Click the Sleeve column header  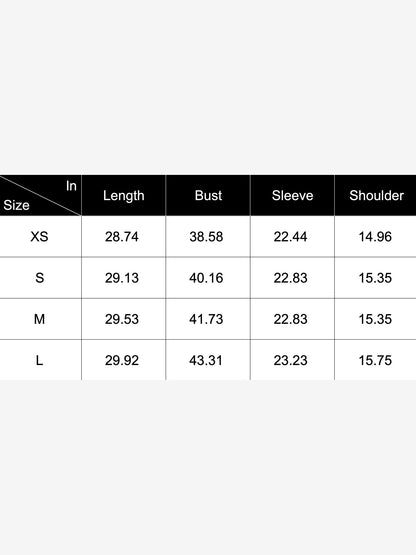(292, 195)
